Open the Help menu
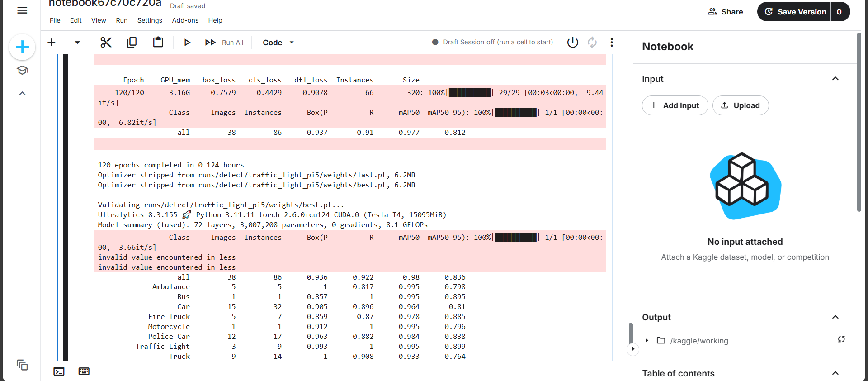The width and height of the screenshot is (868, 381). point(215,20)
